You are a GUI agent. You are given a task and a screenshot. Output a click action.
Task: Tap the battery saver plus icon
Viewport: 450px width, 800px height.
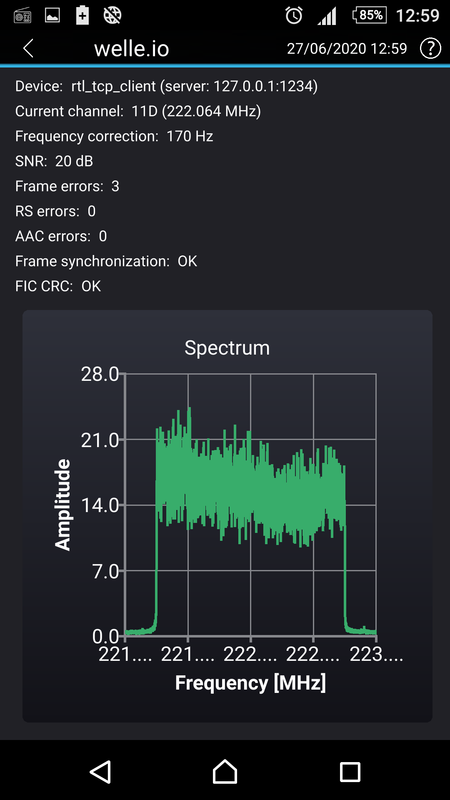click(82, 16)
